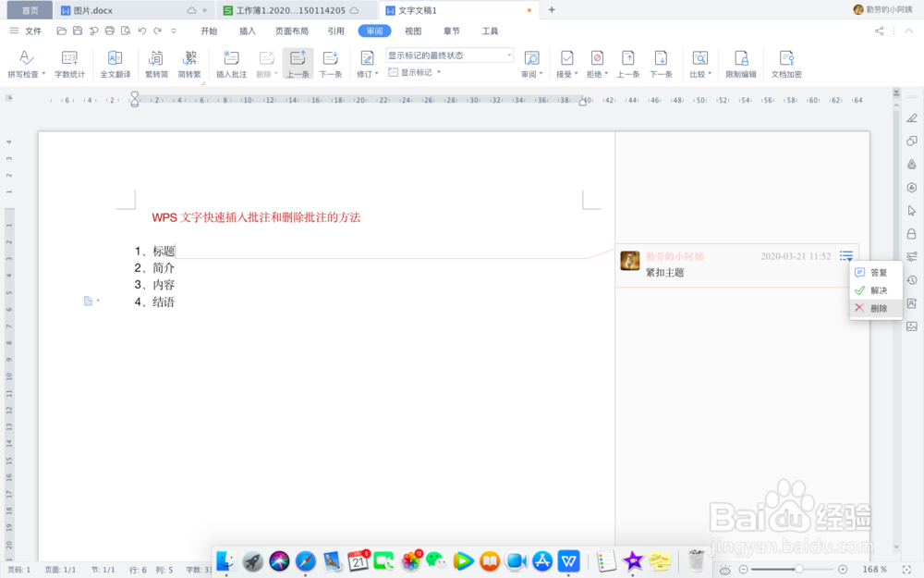Image resolution: width=924 pixels, height=578 pixels.
Task: Click 答复 to reply to comment
Action: tap(875, 272)
